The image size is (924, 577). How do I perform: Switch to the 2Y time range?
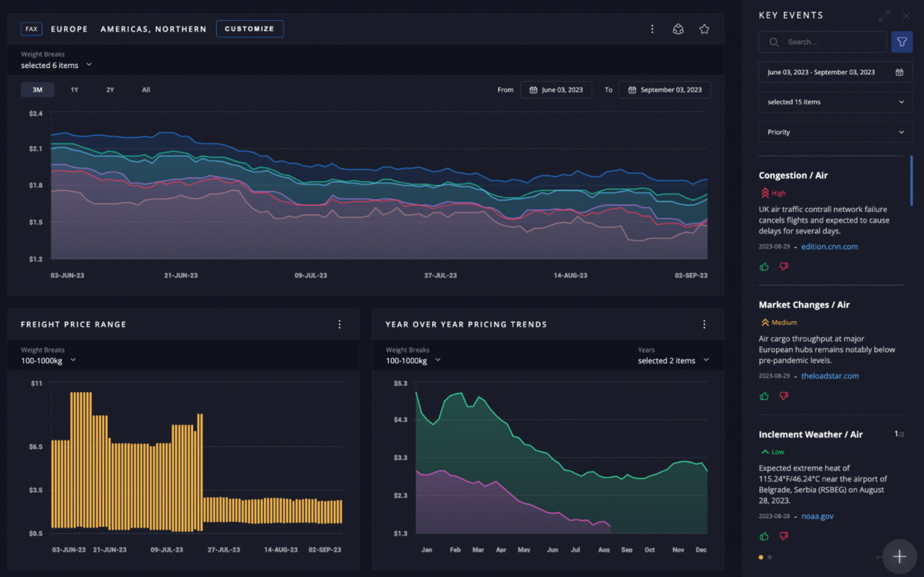pyautogui.click(x=110, y=90)
